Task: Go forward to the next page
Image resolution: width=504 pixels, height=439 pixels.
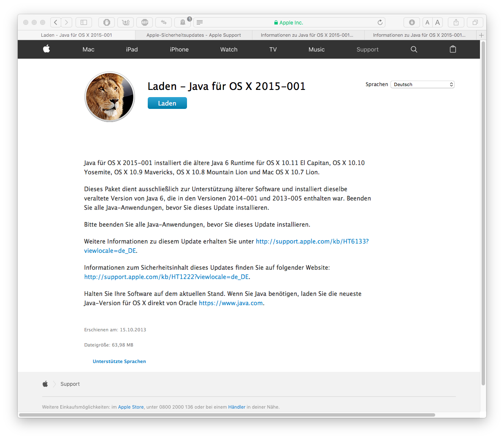Action: pyautogui.click(x=67, y=22)
